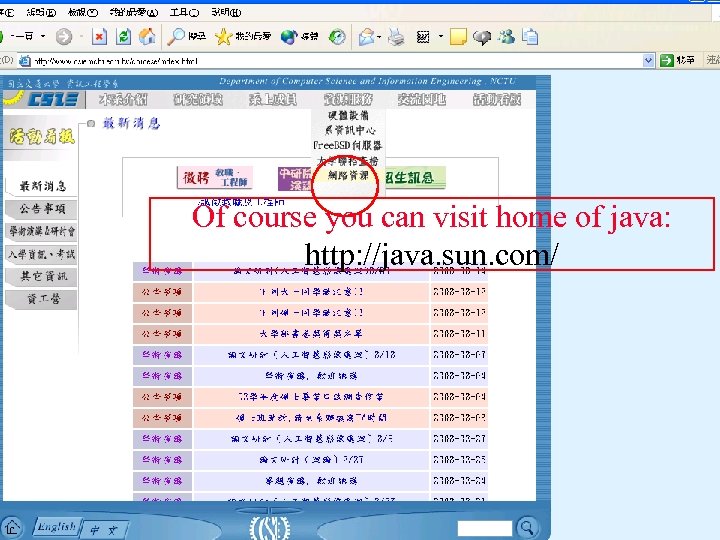Select 入學資訊、考試 sidebar button

42,254
